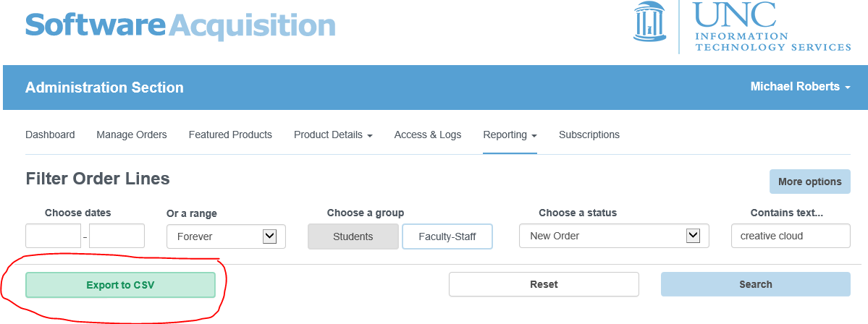
Task: Open the New Order status dropdown
Action: [x=614, y=236]
